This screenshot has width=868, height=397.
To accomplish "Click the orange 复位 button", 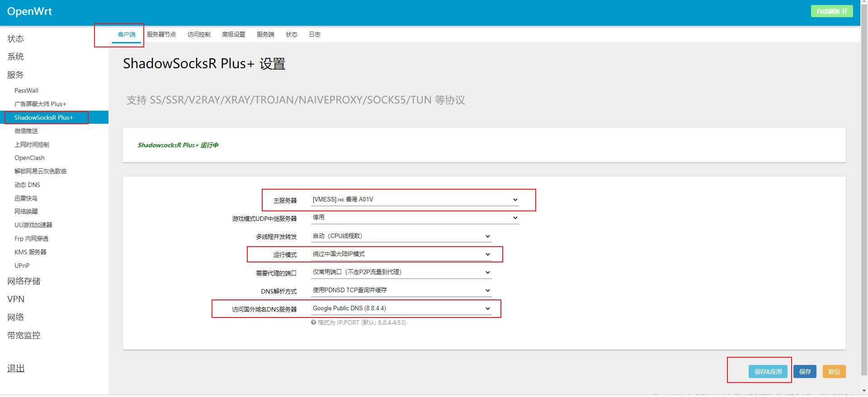I will (x=834, y=372).
